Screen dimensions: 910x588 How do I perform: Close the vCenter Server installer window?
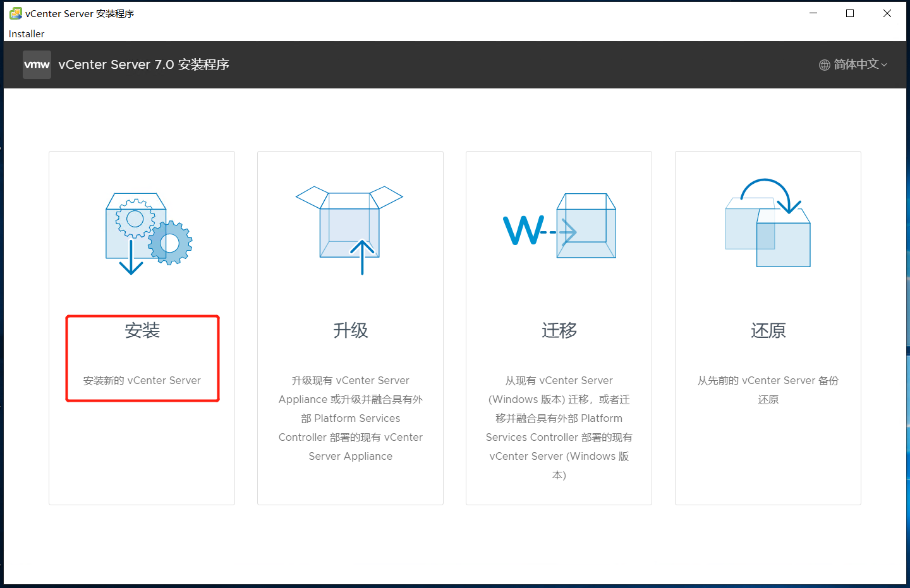tap(887, 13)
